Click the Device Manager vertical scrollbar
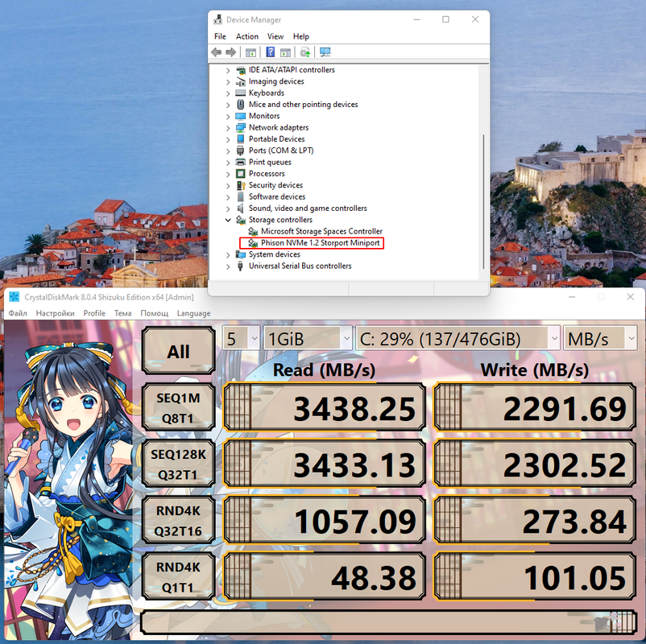Screen dimensions: 646x644 483,202
